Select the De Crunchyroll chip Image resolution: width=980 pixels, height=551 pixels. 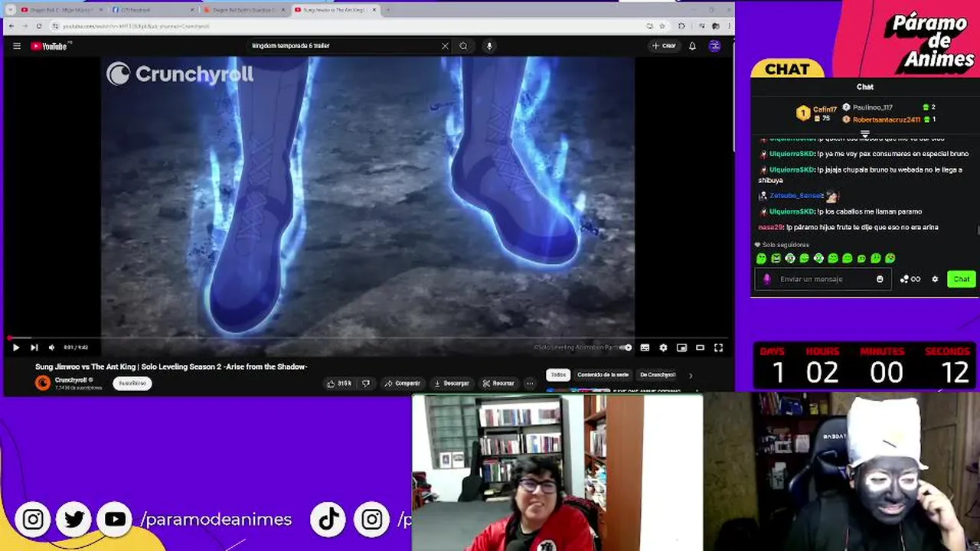(658, 375)
